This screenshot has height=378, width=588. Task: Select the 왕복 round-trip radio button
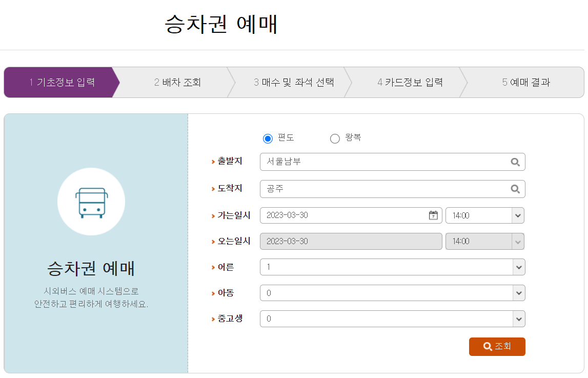[335, 139]
